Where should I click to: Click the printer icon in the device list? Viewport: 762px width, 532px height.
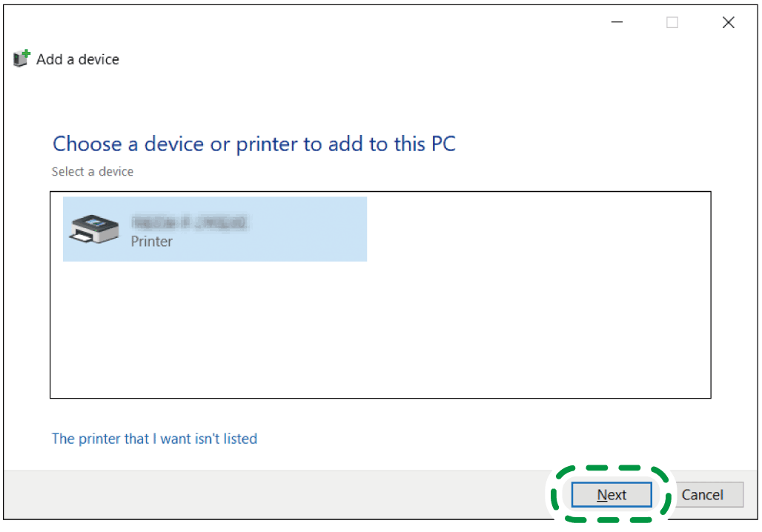click(x=93, y=228)
